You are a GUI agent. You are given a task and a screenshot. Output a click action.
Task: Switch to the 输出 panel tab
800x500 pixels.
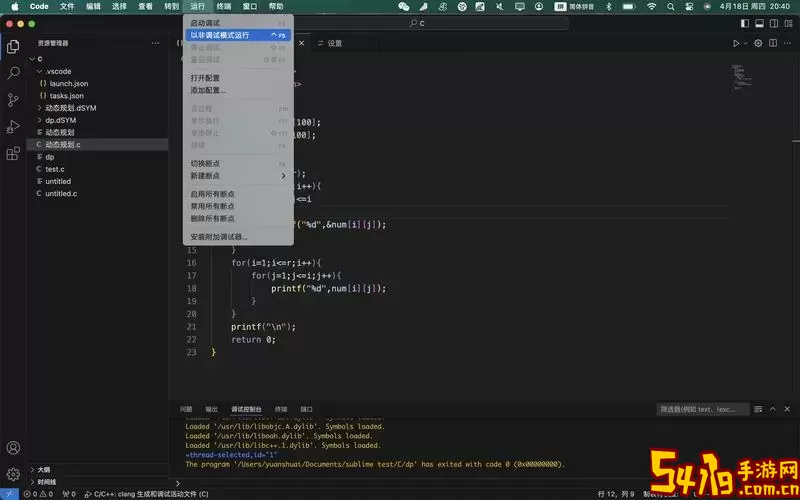click(211, 409)
